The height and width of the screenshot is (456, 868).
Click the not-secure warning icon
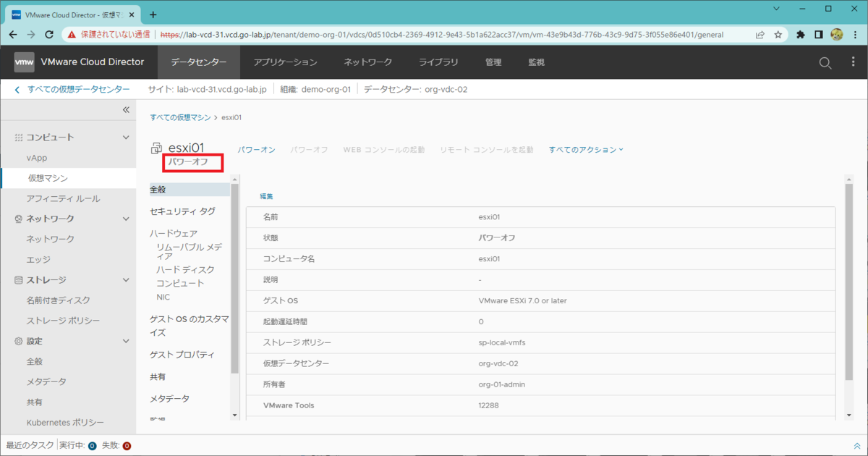click(x=71, y=34)
